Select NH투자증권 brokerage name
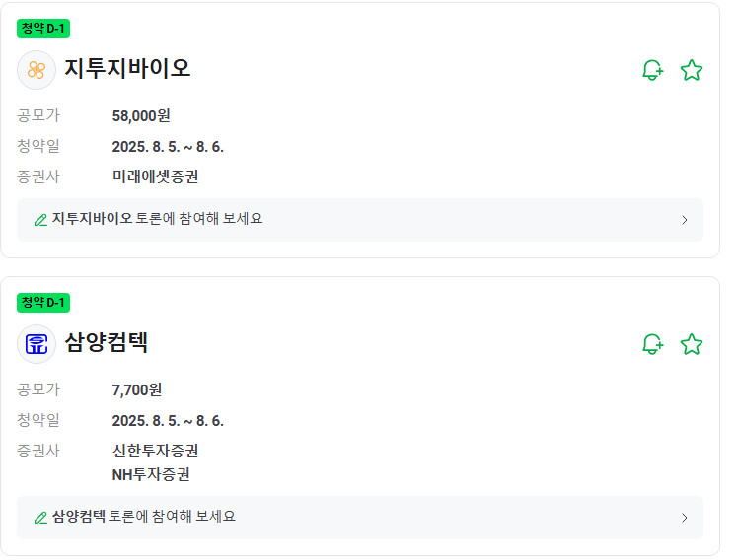 151,475
